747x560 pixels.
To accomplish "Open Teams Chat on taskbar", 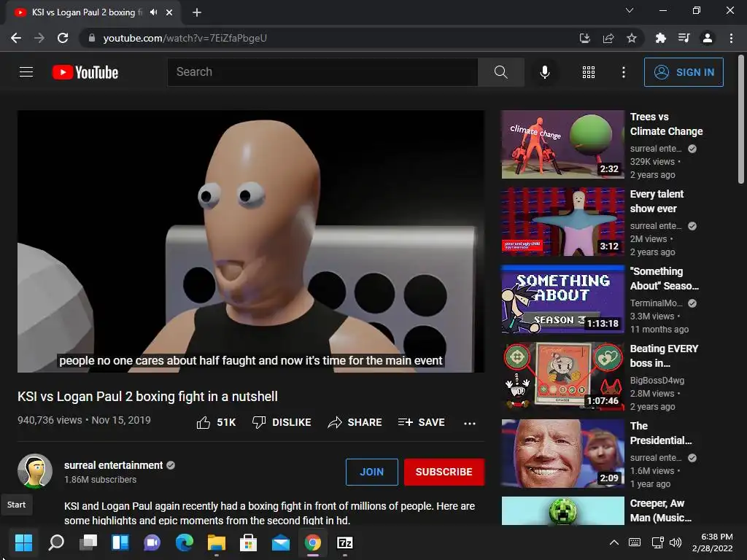I will pos(152,542).
